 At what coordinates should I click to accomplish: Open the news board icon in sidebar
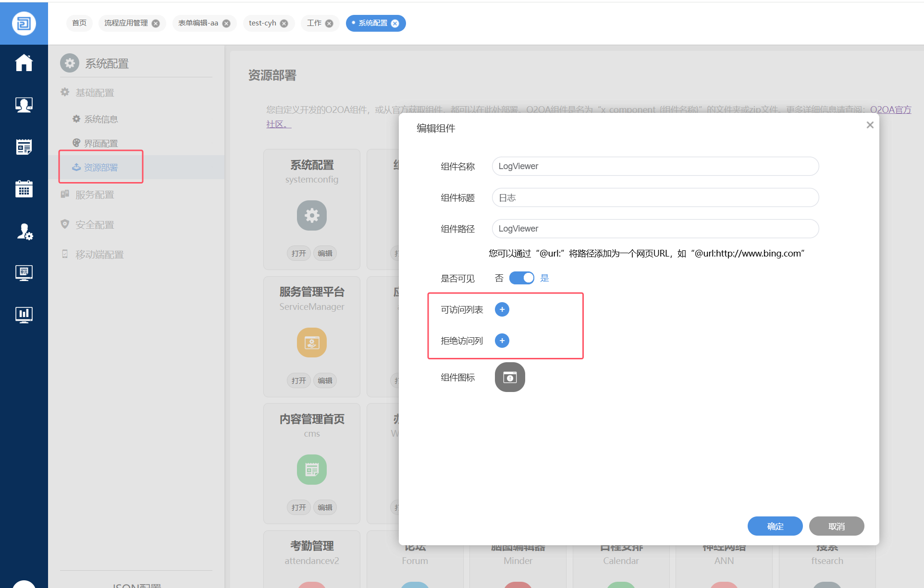pyautogui.click(x=24, y=147)
